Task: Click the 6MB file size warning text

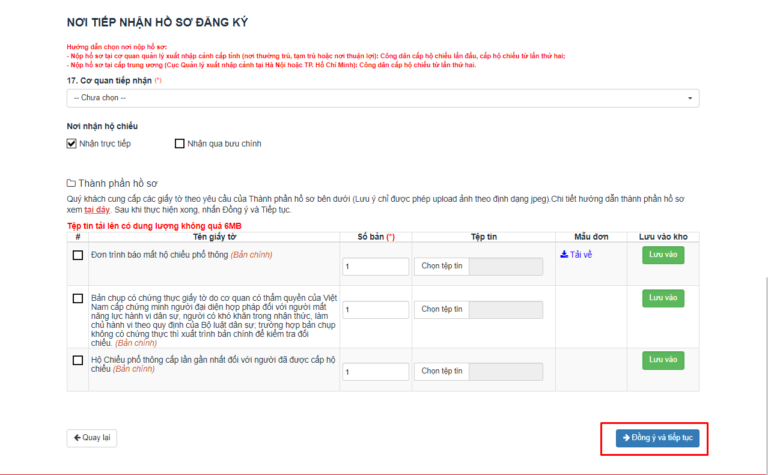Action: coord(154,226)
